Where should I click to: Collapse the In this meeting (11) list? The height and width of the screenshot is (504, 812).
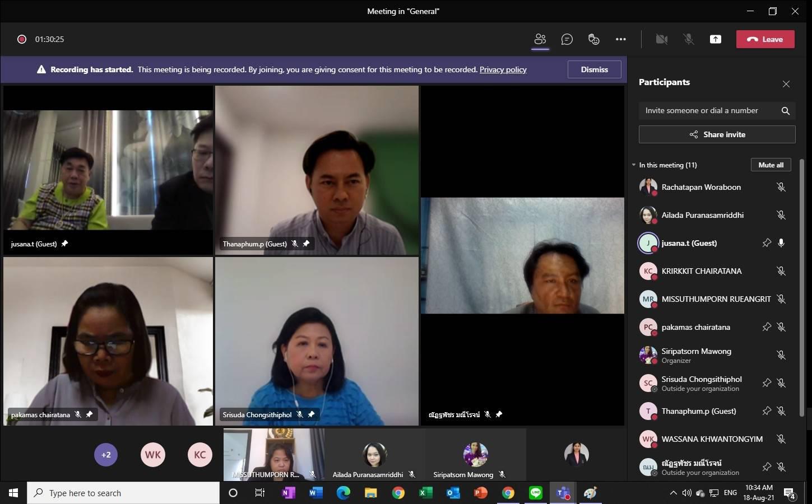coord(634,165)
